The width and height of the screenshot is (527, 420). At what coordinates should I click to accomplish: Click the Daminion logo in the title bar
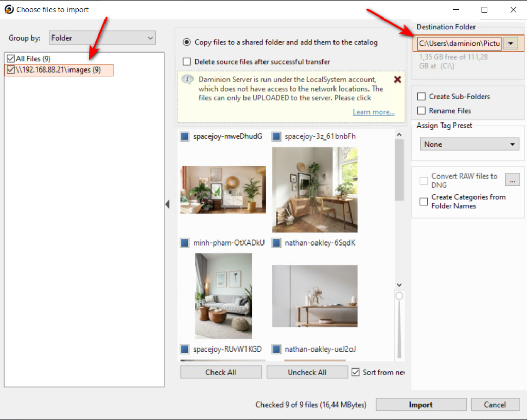[8, 10]
